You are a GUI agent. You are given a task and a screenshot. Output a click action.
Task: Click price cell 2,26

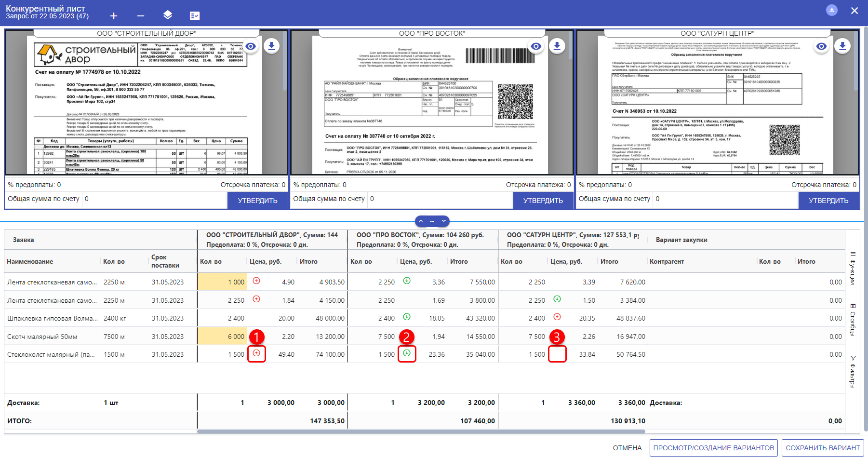(589, 337)
